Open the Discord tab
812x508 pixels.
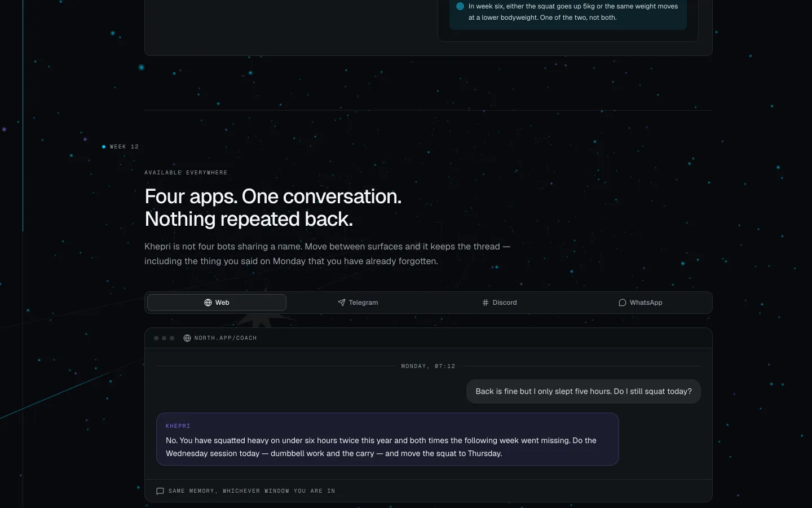tap(500, 303)
